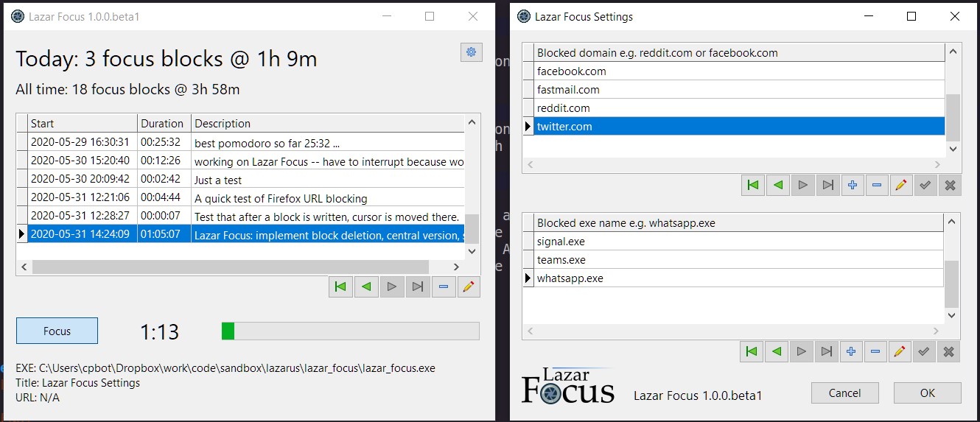980x422 pixels.
Task: Select the 2020-05-31 14:24:09 start cell
Action: 83,235
